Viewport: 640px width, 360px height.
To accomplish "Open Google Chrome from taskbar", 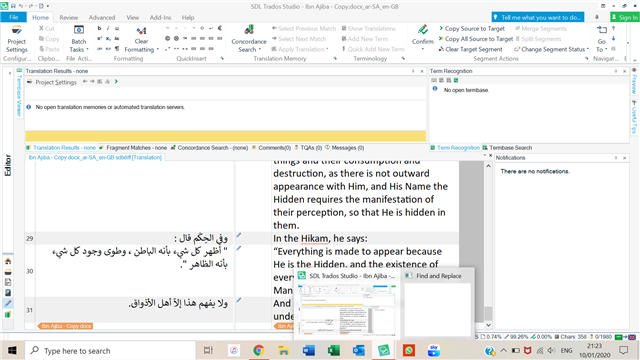I will coord(258,350).
